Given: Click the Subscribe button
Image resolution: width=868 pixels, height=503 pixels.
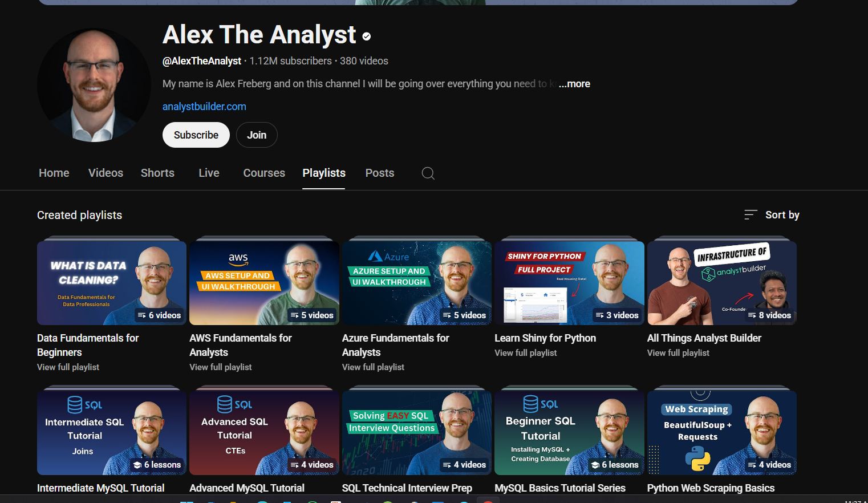Looking at the screenshot, I should point(196,135).
